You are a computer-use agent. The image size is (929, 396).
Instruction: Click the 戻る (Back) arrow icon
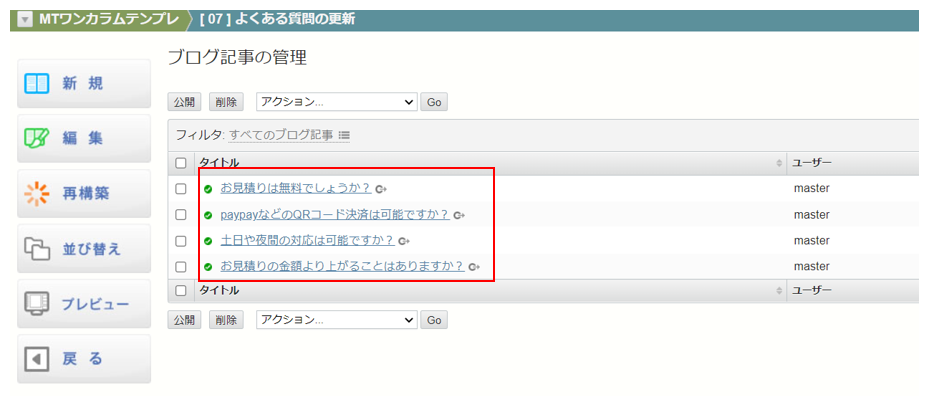coord(37,359)
